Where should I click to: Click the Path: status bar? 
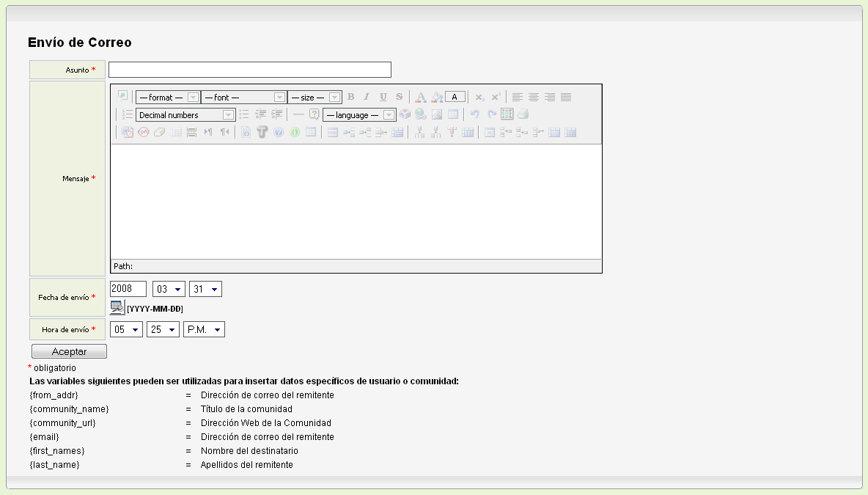point(356,266)
